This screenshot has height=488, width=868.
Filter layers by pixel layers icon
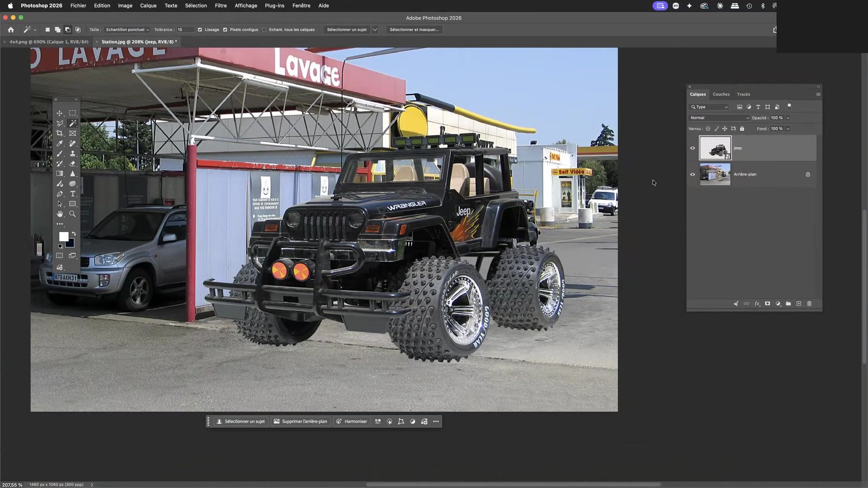pos(739,107)
